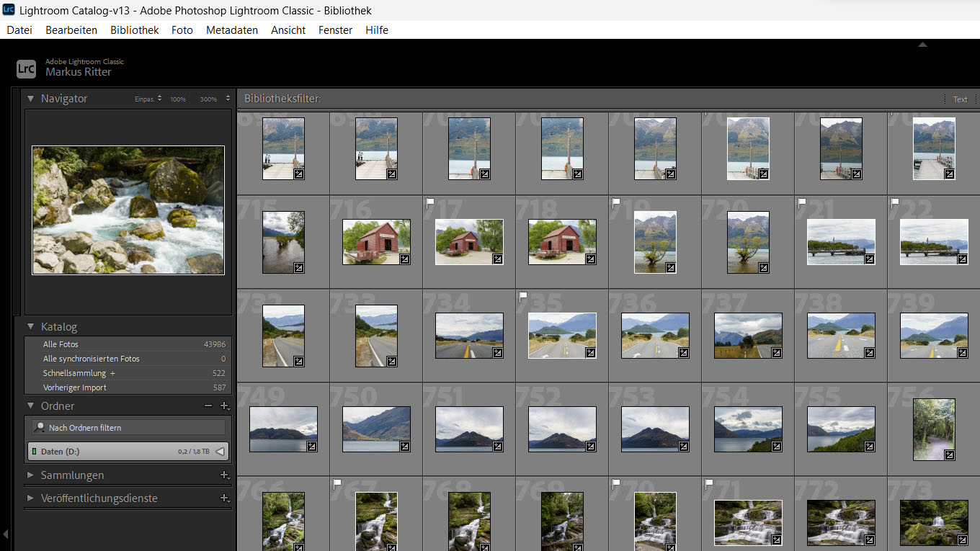The image size is (980, 551).
Task: Set Navigator zoom to 100%
Action: [178, 99]
